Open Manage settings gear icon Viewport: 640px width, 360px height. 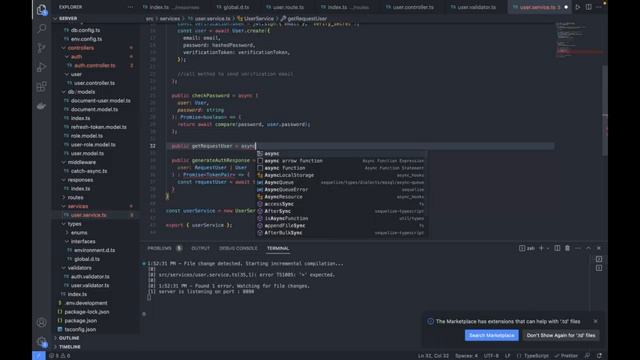42,342
